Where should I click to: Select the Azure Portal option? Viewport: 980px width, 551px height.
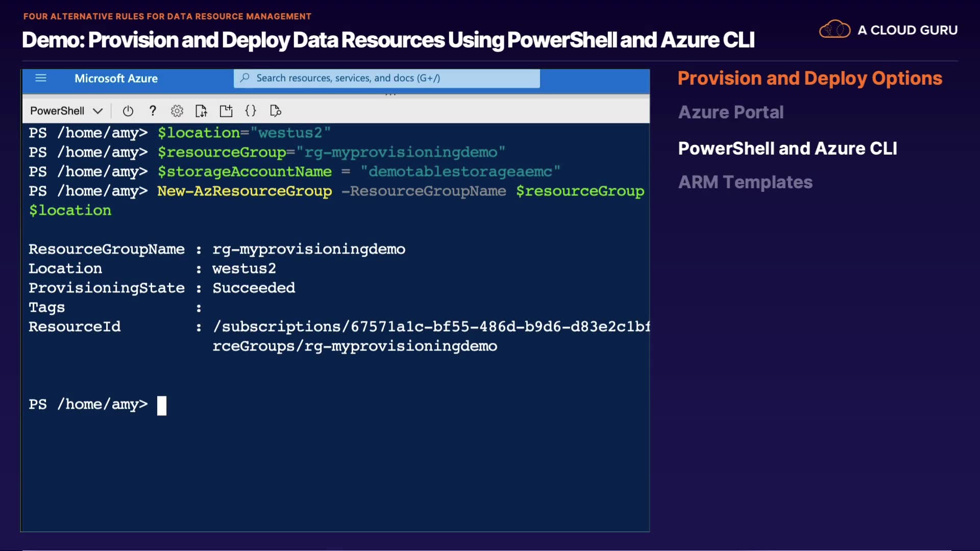[730, 112]
